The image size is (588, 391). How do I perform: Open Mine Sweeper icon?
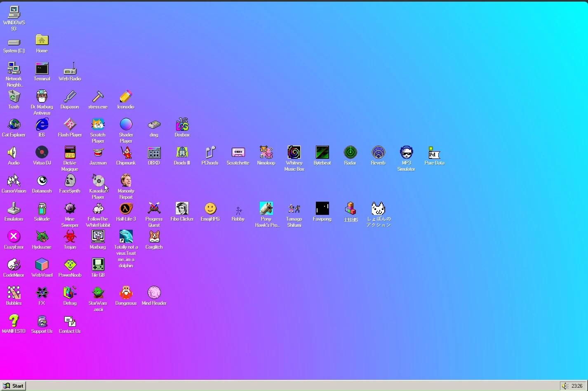(70, 209)
